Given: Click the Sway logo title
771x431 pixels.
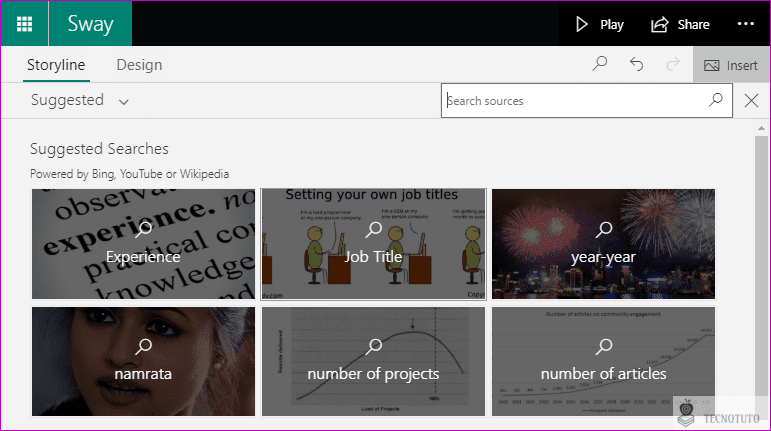Looking at the screenshot, I should (90, 24).
